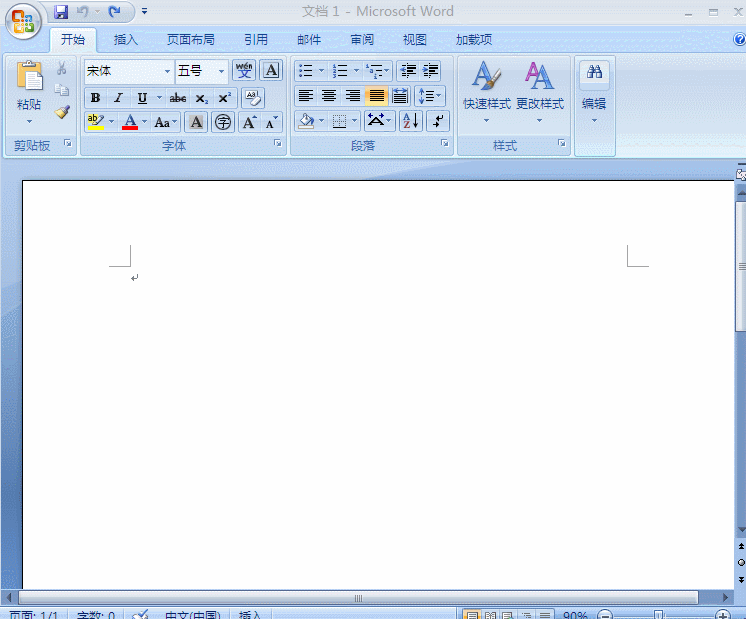Viewport: 746px width, 619px height.
Task: Open the Change Case (Aa) menu
Action: coord(165,122)
